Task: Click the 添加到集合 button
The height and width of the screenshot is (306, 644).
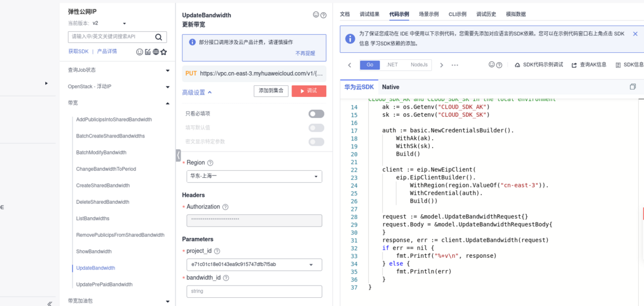Action: [x=271, y=91]
